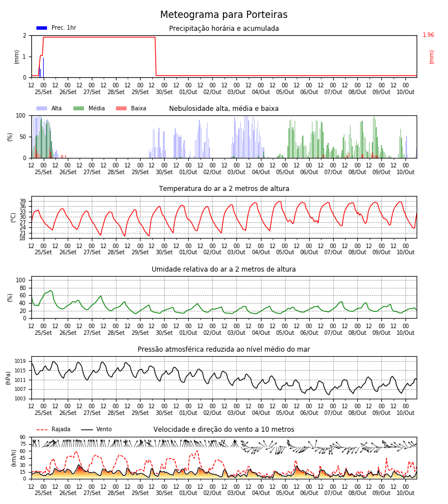Click the green Média legend swatch
The height and width of the screenshot is (504, 448).
[79, 108]
